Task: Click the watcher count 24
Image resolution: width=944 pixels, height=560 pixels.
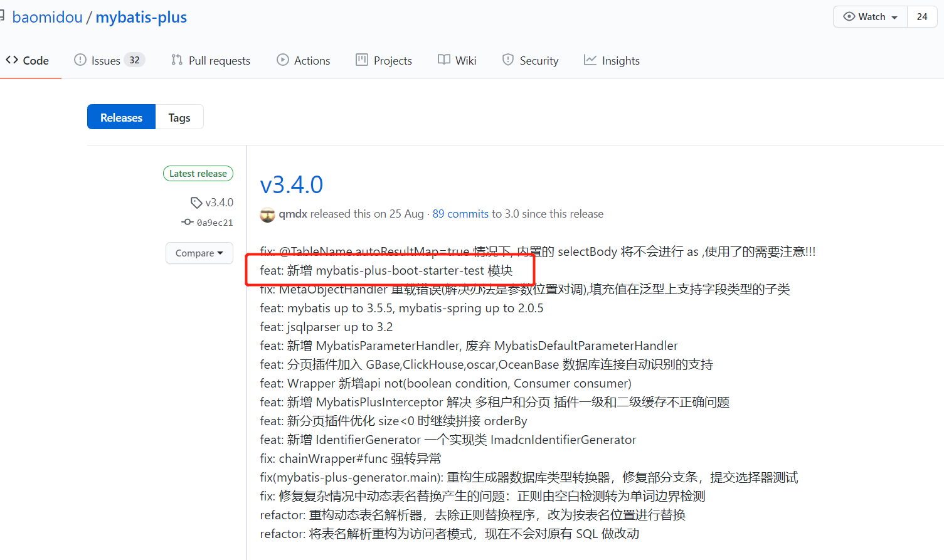Action: [922, 16]
